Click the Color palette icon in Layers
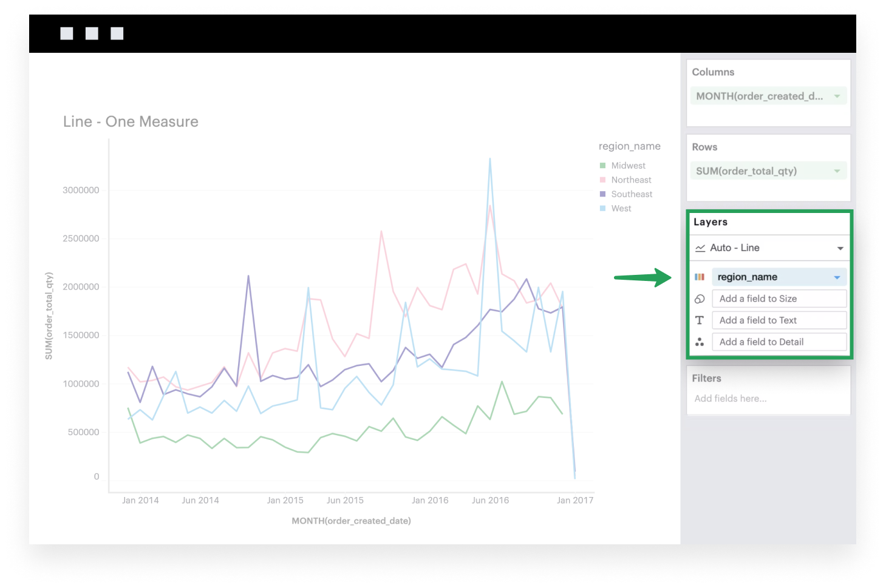This screenshot has height=588, width=886. 700,277
